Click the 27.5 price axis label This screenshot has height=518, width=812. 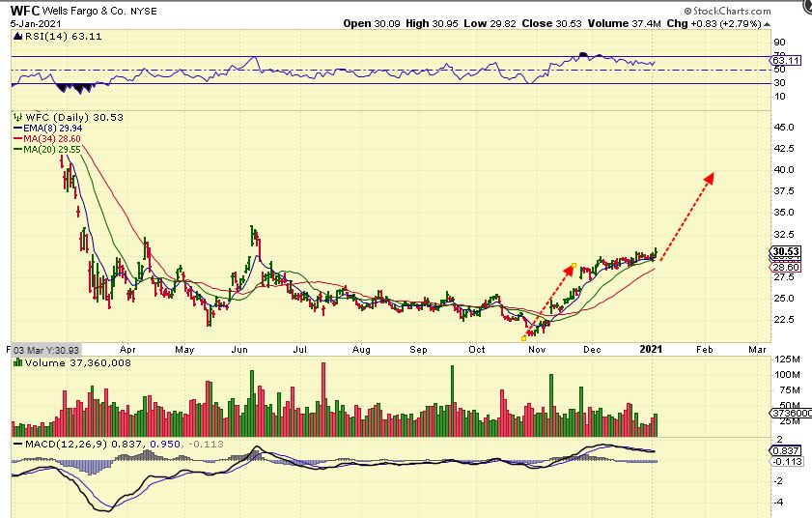(x=784, y=277)
